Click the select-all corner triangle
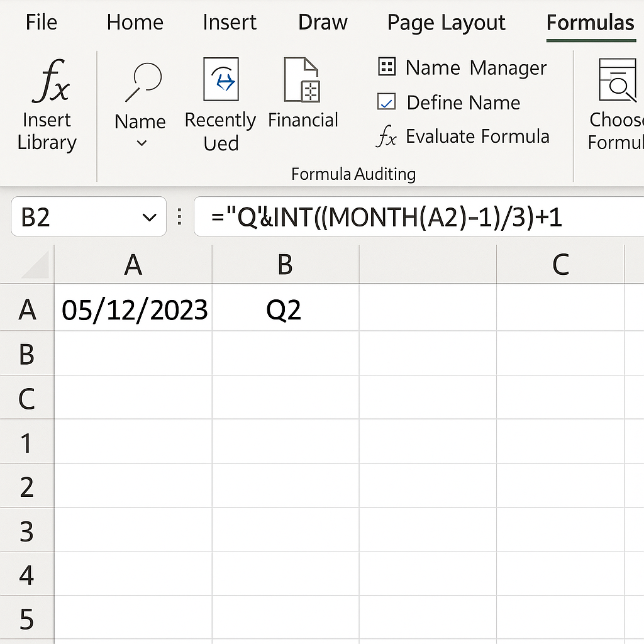 coord(37,265)
